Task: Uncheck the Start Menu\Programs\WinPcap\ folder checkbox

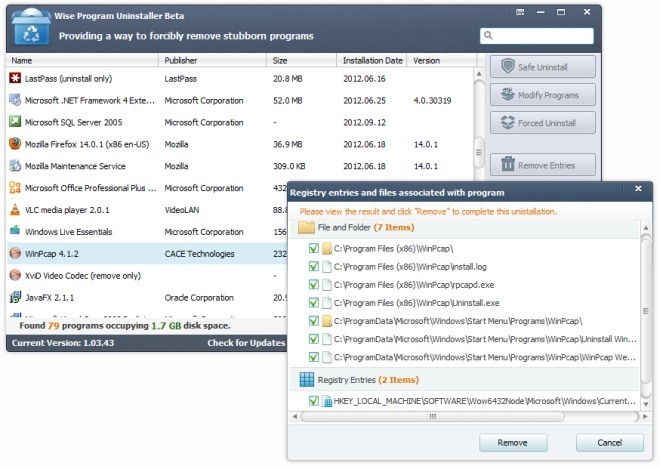Action: click(x=314, y=321)
